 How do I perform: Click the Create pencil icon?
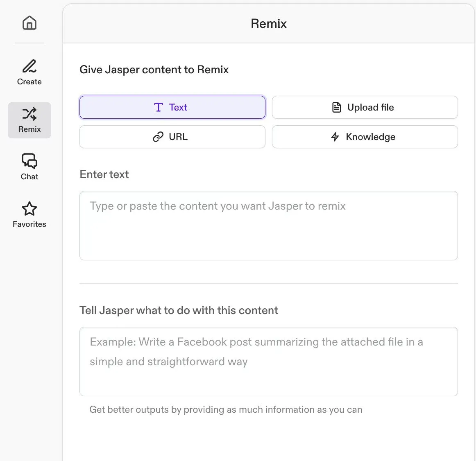coord(29,66)
